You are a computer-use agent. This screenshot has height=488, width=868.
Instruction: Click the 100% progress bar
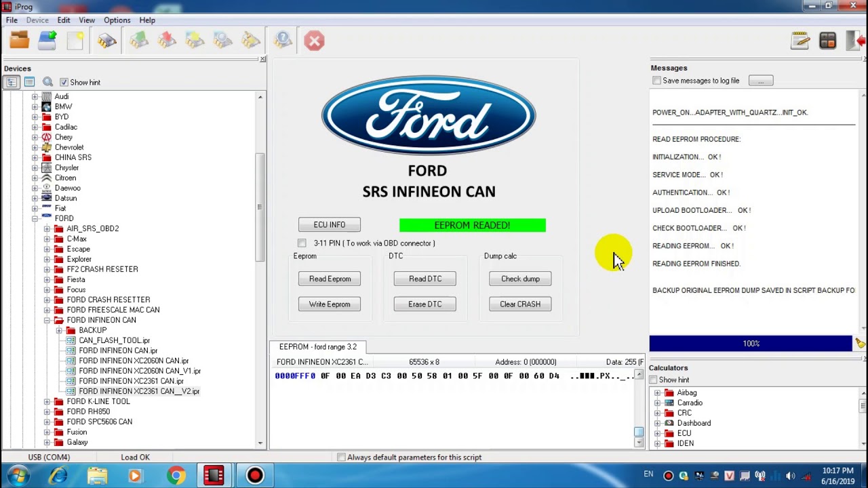click(x=751, y=344)
